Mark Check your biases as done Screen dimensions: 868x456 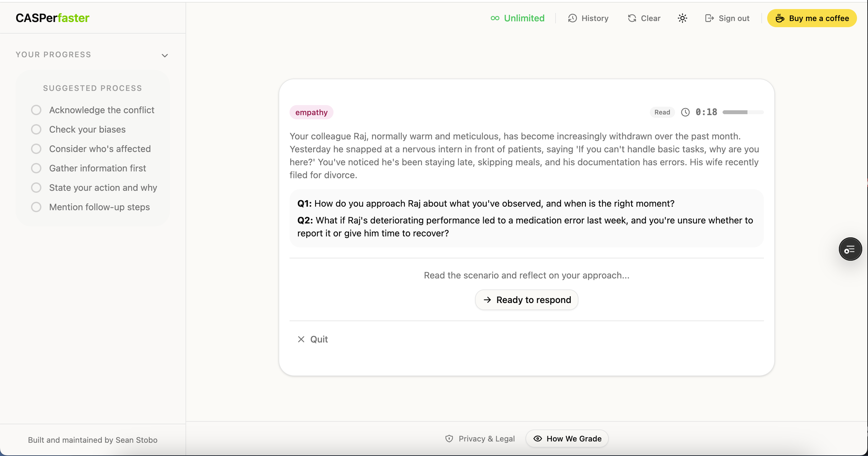[36, 129]
